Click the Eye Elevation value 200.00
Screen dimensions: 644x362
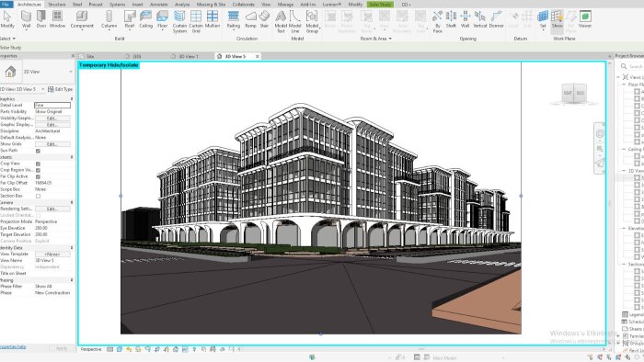pyautogui.click(x=52, y=229)
